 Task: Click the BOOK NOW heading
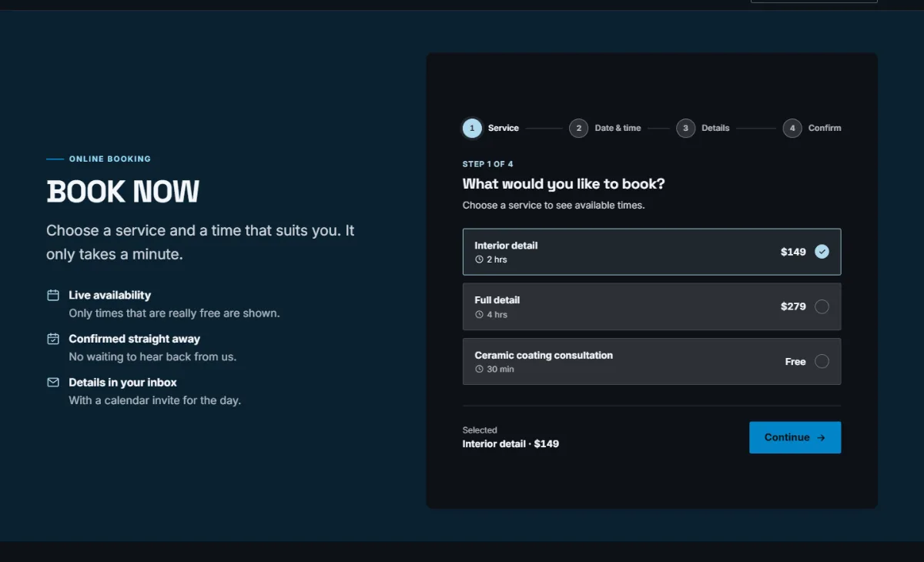pyautogui.click(x=123, y=192)
